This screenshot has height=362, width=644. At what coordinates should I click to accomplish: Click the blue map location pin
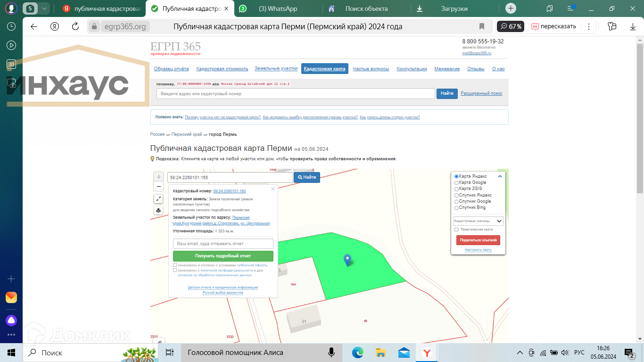pyautogui.click(x=347, y=259)
